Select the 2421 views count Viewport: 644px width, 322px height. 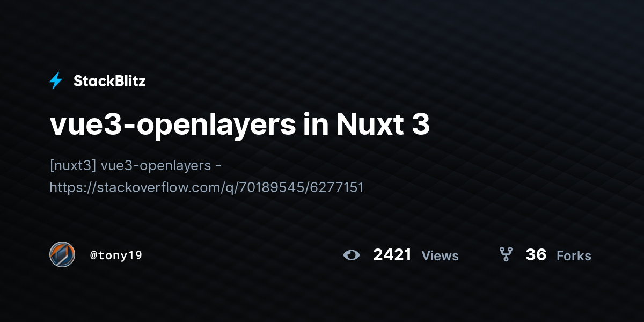coord(392,255)
